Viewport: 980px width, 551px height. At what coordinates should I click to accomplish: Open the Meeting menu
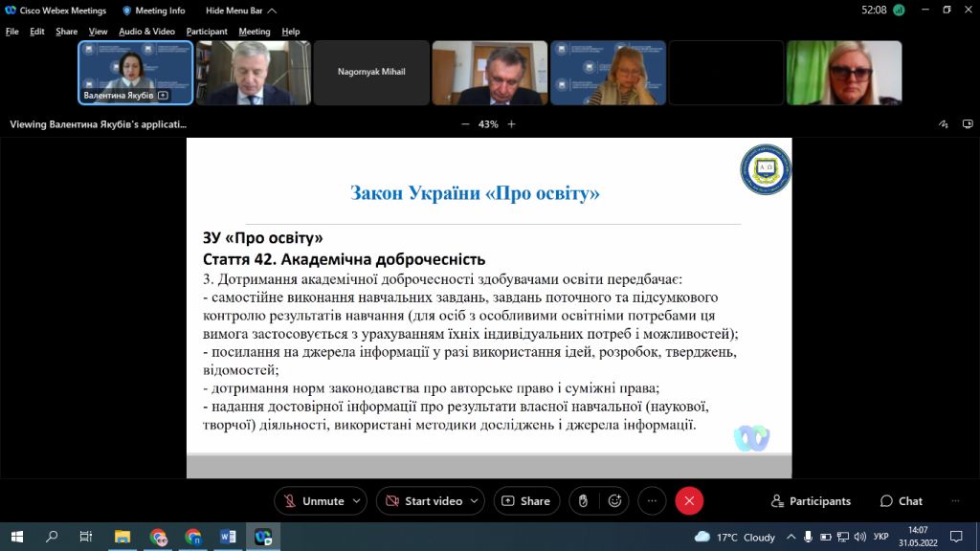tap(255, 32)
